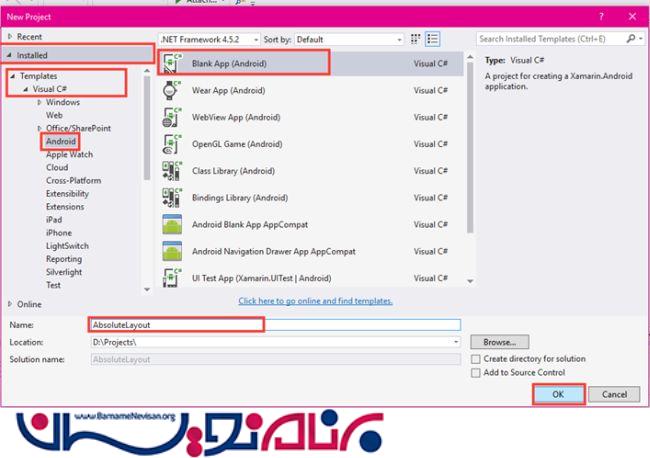The width and height of the screenshot is (650, 458).
Task: Click the template list scroll up arrow
Action: click(x=470, y=57)
